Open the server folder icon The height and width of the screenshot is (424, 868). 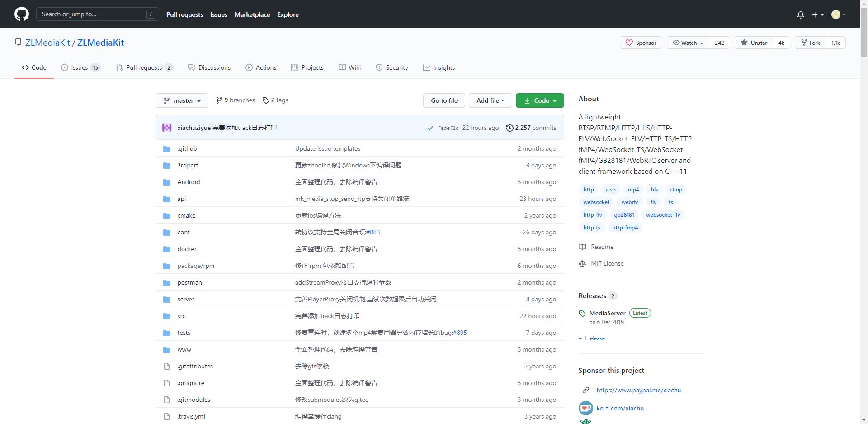point(167,300)
